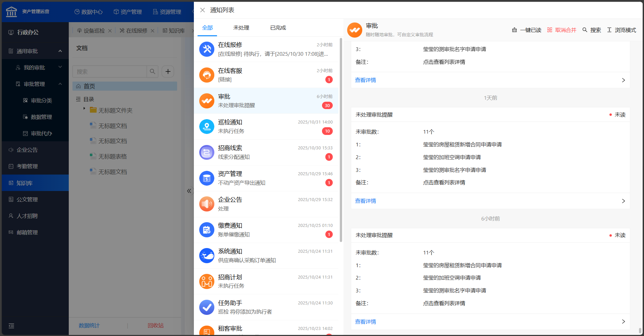Screen dimensions: 644x336
Task: Select the 巡检通知 location icon
Action: tap(207, 127)
